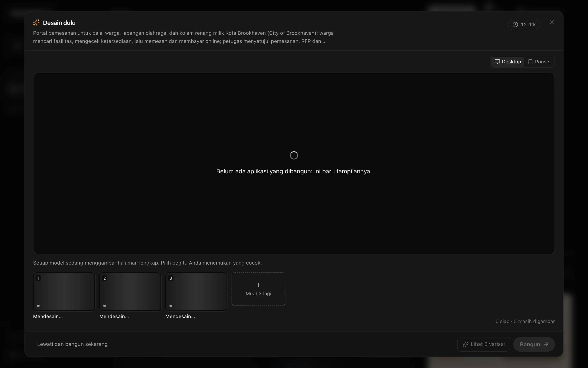Screen dimensions: 588x368
Task: Close the Desain dulu dialog
Action: (x=551, y=22)
